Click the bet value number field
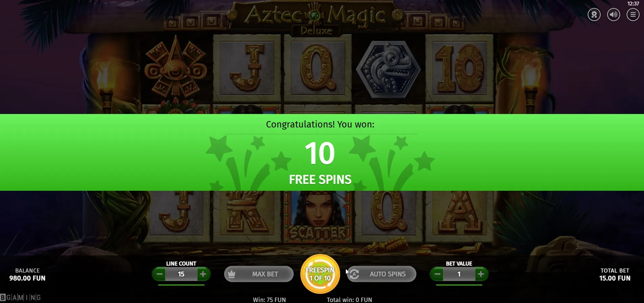This screenshot has height=303, width=644. click(459, 274)
